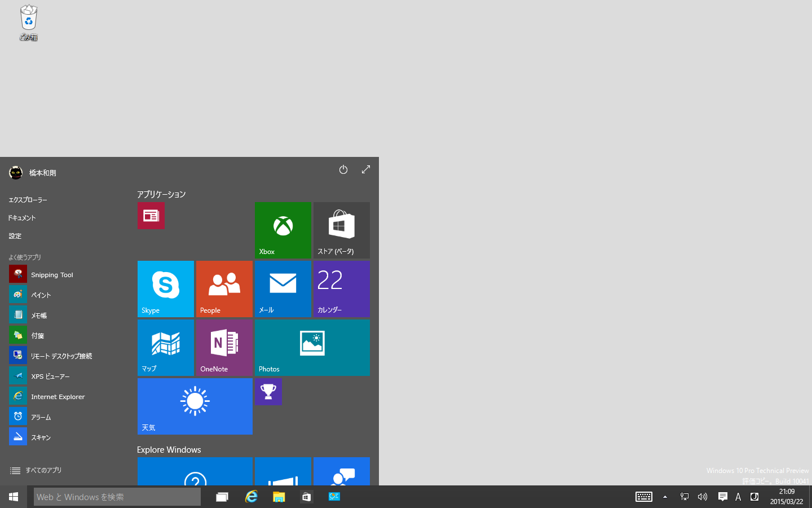Open the feedback people tile under Explore Windows
Image resolution: width=812 pixels, height=508 pixels.
point(341,471)
